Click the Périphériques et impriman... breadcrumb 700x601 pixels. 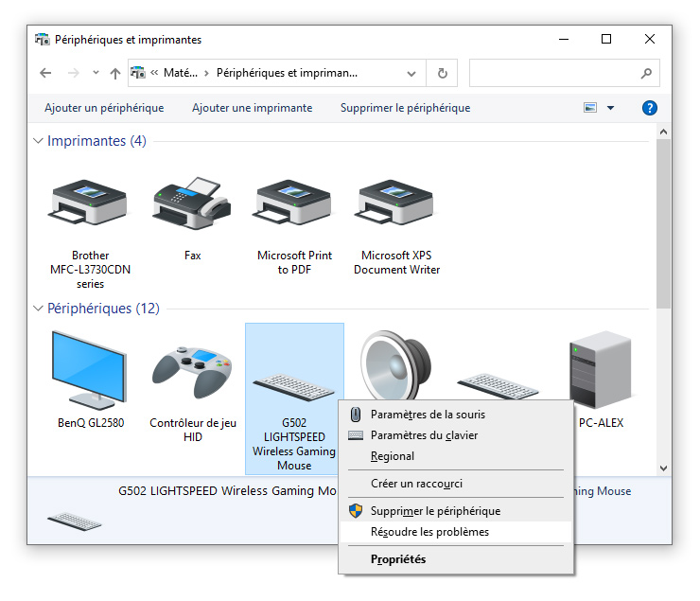click(287, 72)
